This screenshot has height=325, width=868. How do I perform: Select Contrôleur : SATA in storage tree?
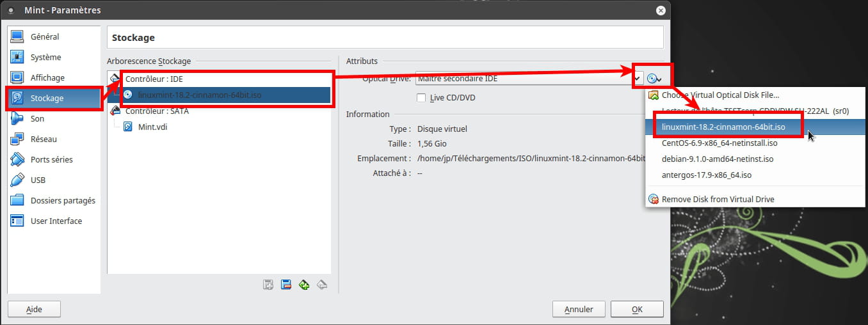point(219,111)
